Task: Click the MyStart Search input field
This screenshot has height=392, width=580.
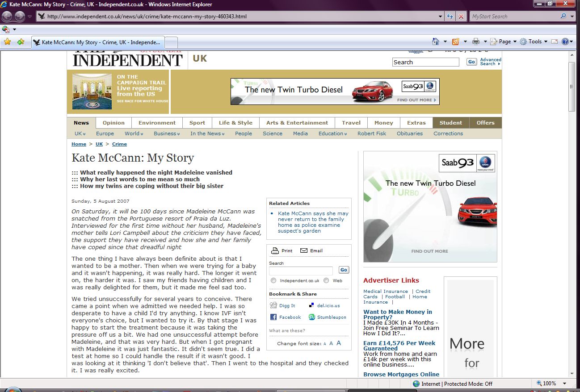Action: 514,17
